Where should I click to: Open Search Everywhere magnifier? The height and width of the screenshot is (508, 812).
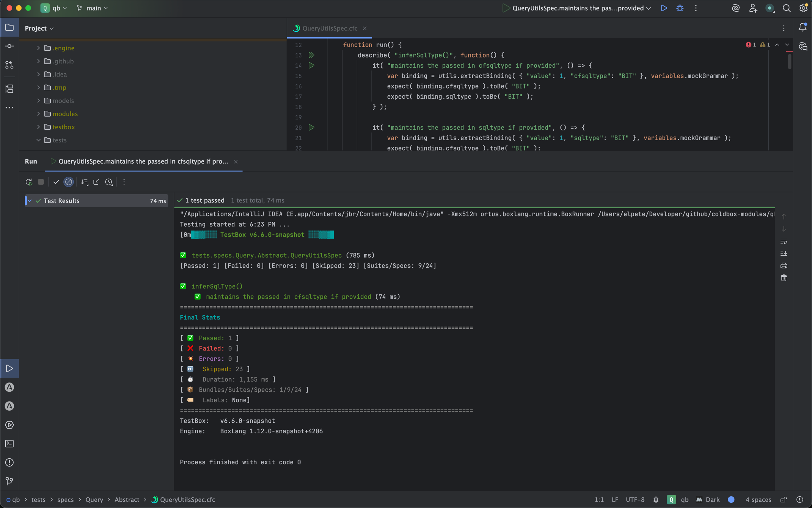click(x=787, y=8)
